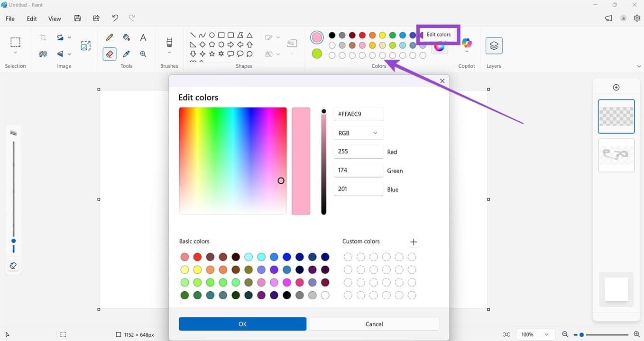Confirm the color with OK
This screenshot has height=341, width=644.
(242, 324)
